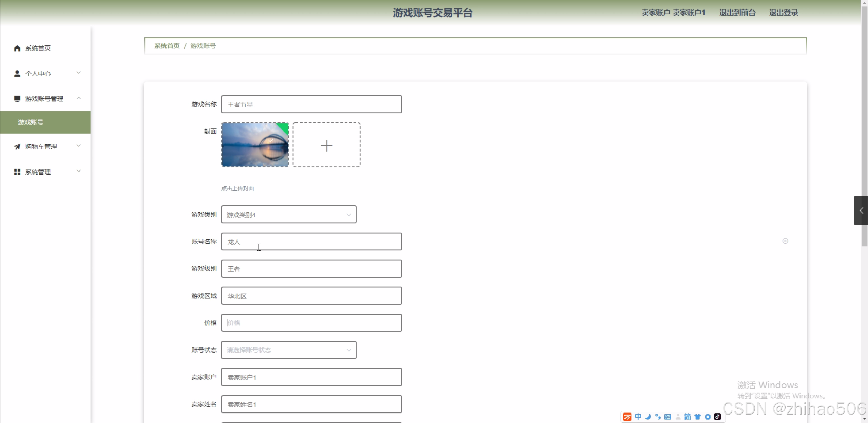Screen dimensions: 868x423
Task: Click 退出登录 in the header
Action: pyautogui.click(x=783, y=13)
